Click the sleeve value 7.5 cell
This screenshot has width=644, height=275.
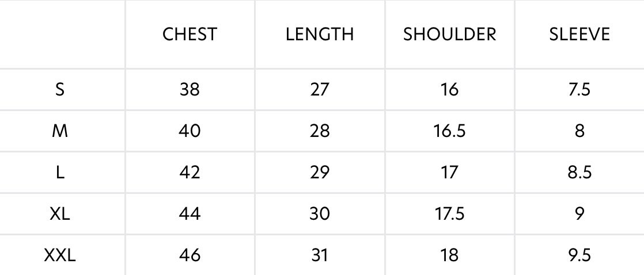tap(579, 90)
